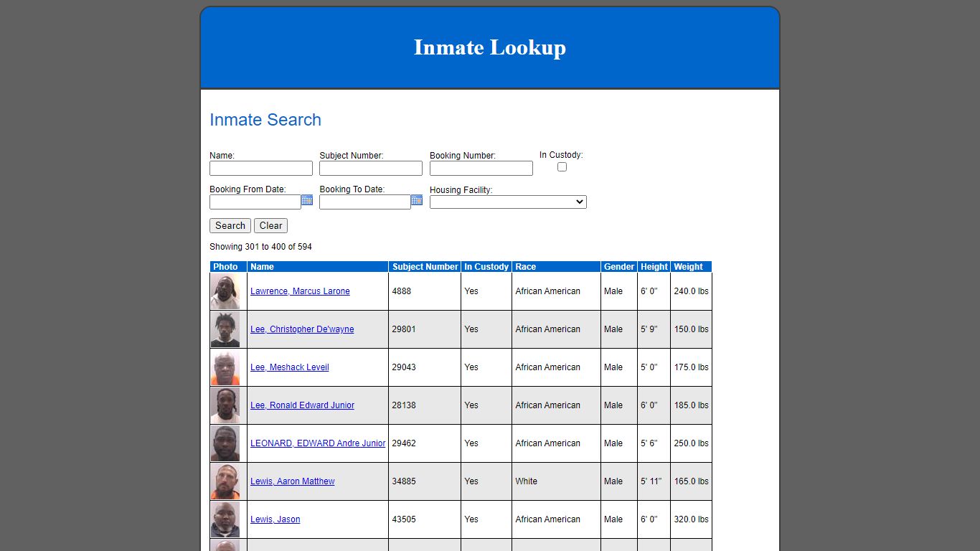
Task: Select subject number 4888 cell
Action: click(x=425, y=291)
